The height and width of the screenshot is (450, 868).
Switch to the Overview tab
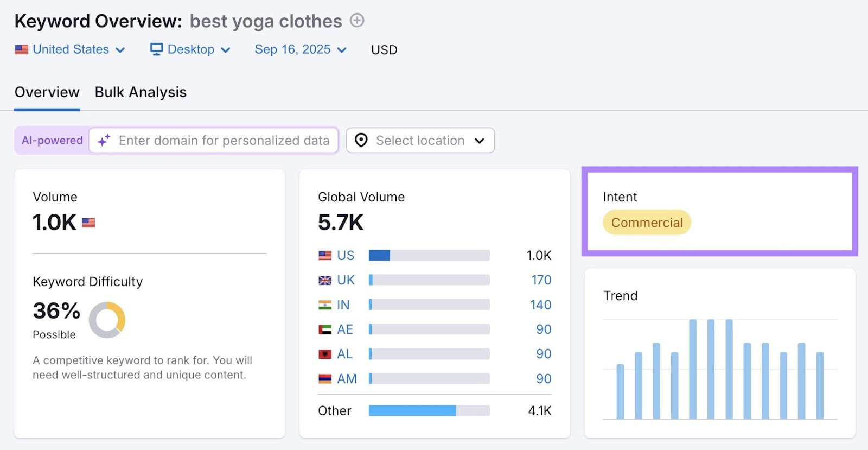[47, 92]
